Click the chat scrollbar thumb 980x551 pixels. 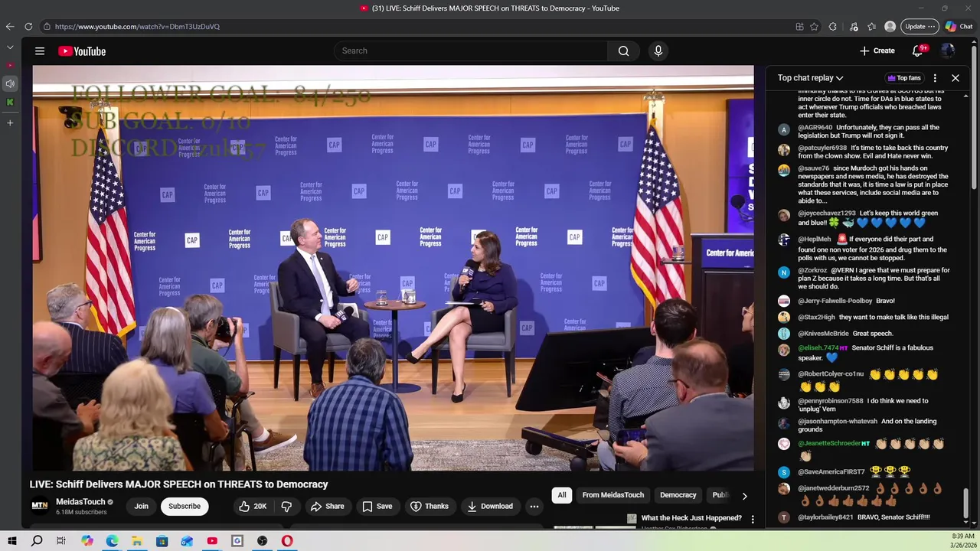point(965,505)
